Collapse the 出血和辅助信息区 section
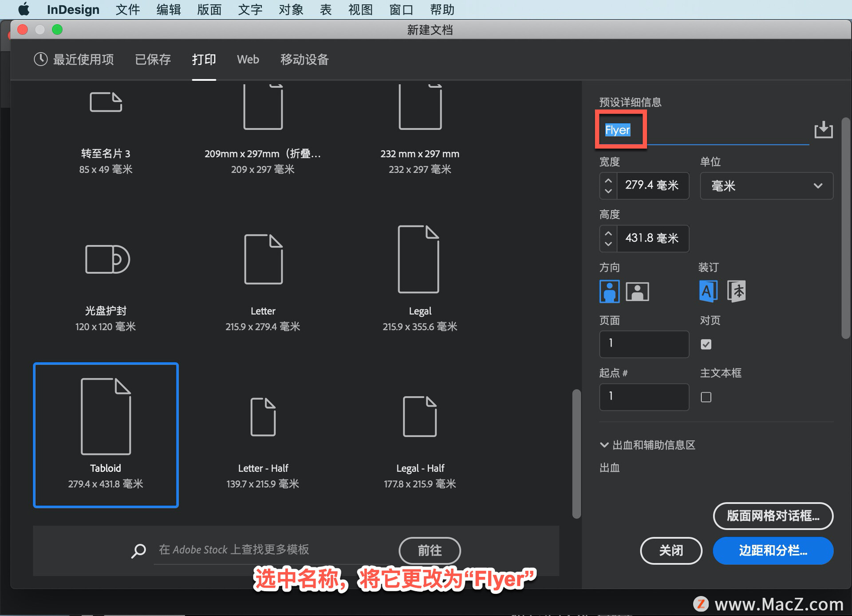 click(x=604, y=445)
